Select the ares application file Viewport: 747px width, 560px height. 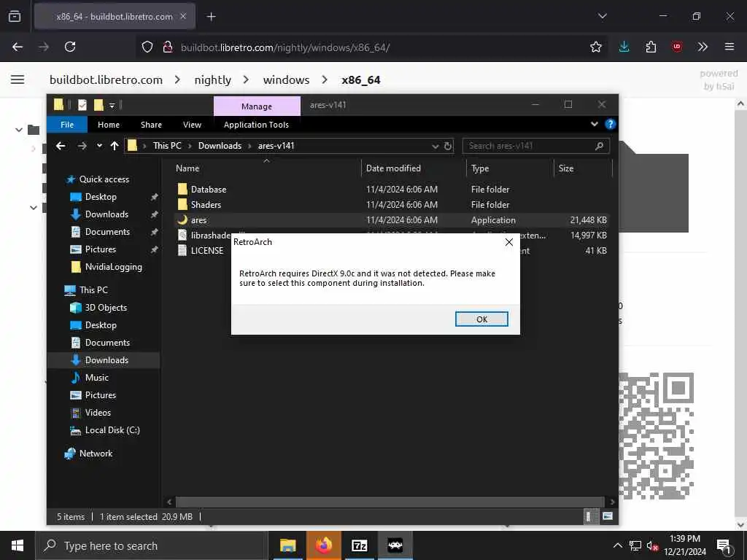click(x=198, y=220)
